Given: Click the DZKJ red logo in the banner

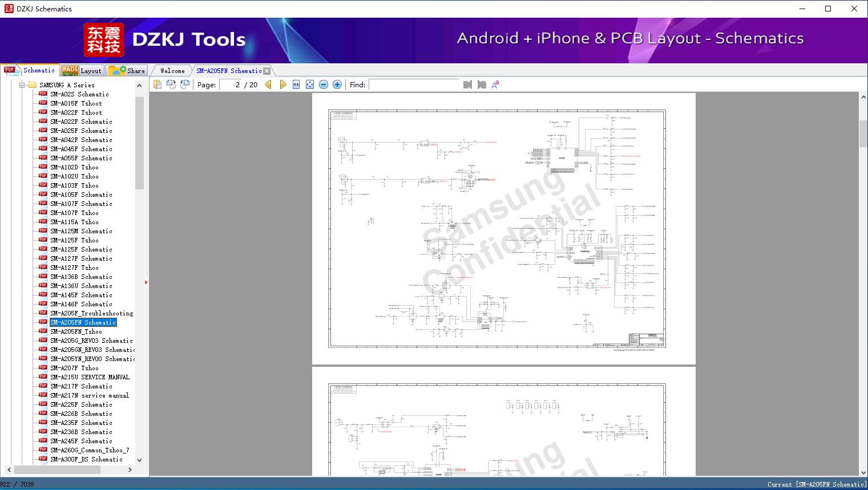Looking at the screenshot, I should [104, 40].
